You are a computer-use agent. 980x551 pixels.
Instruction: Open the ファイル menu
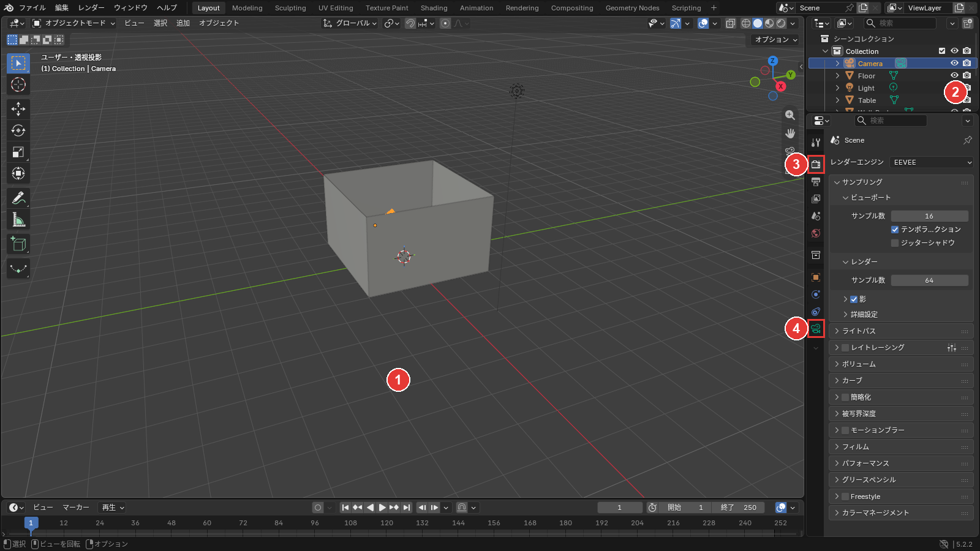pos(32,8)
